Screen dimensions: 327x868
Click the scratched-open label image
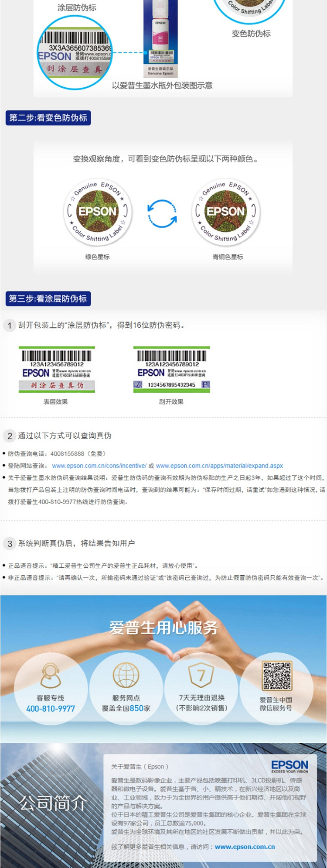(x=171, y=369)
